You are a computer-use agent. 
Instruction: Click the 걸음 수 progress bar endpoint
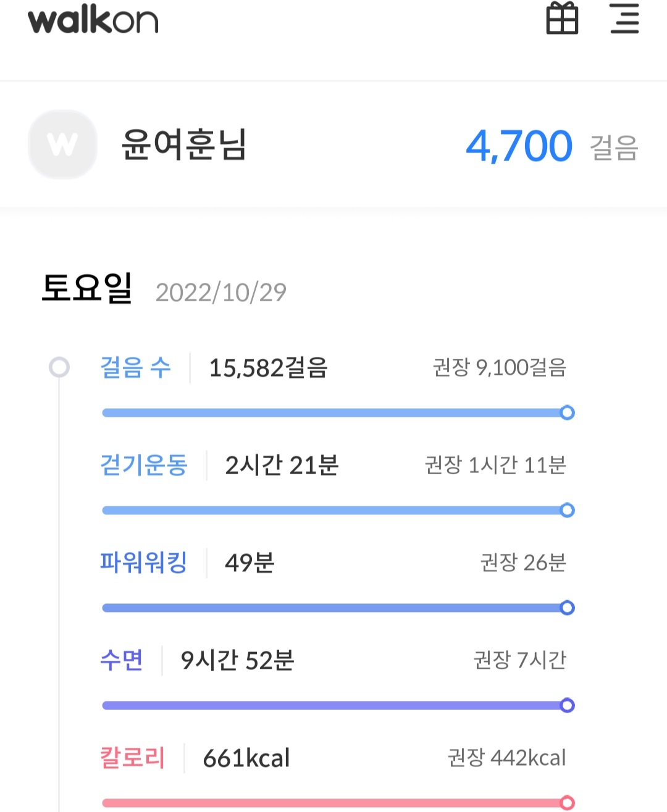[567, 412]
